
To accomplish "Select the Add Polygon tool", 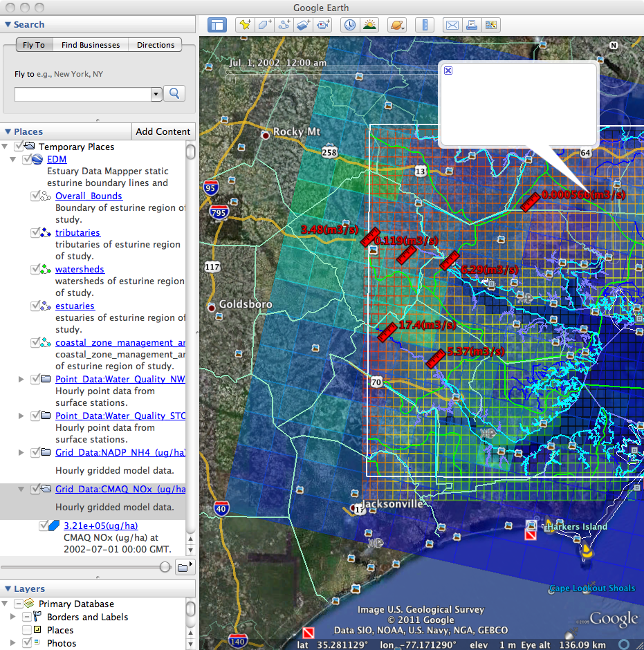I will pyautogui.click(x=264, y=25).
